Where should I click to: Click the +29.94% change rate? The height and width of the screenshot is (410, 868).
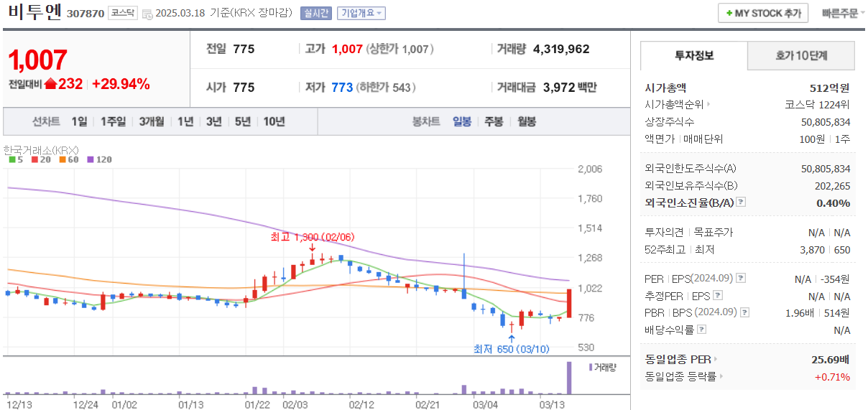tap(121, 84)
